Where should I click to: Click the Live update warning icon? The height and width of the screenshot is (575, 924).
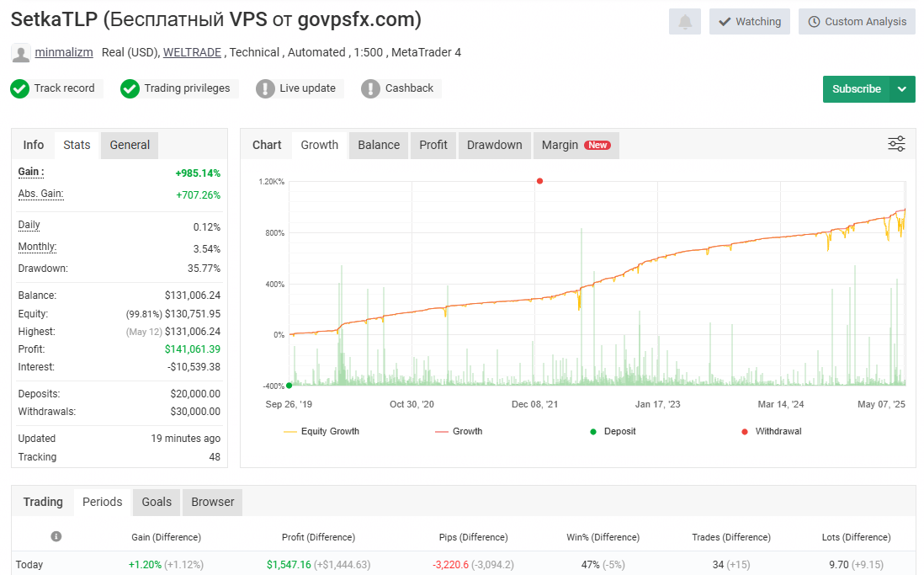point(265,88)
